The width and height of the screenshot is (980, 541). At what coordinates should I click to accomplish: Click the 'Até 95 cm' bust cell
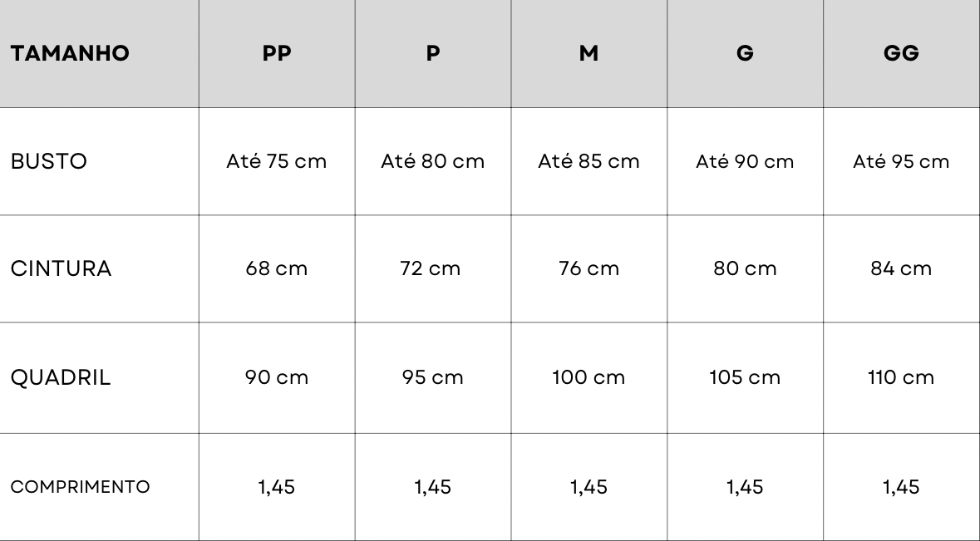pos(901,162)
